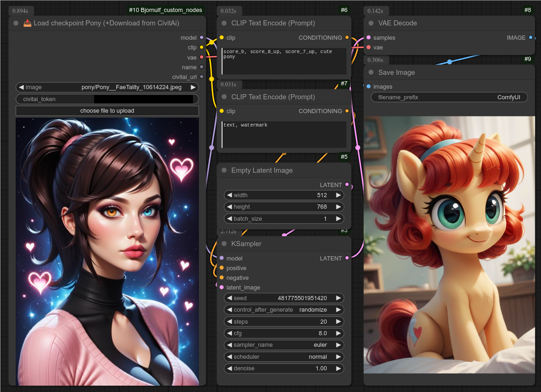Open the control_after_generate selector showing randomize
This screenshot has height=392, width=541.
(283, 309)
